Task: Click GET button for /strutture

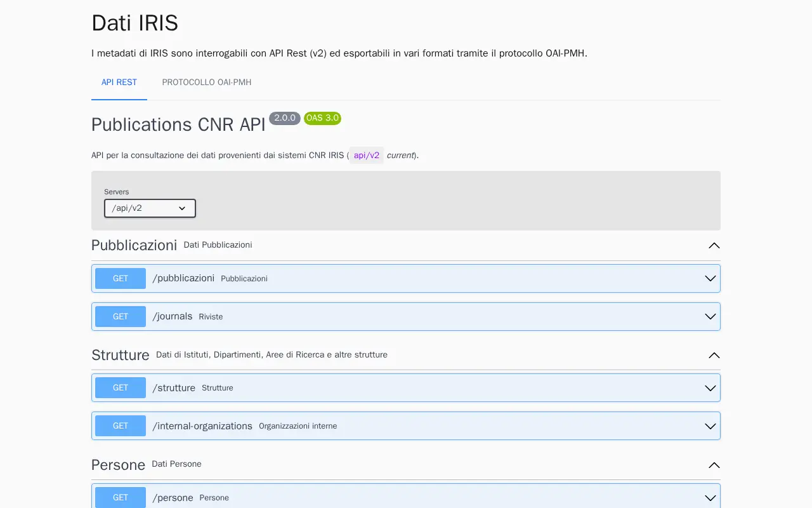Action: 121,388
